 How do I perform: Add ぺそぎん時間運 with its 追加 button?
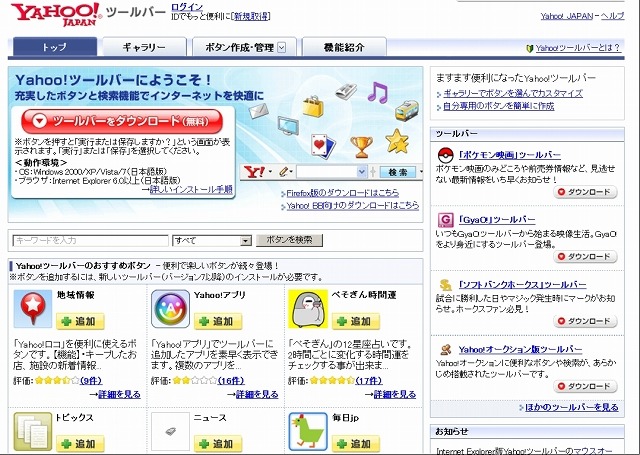point(356,322)
